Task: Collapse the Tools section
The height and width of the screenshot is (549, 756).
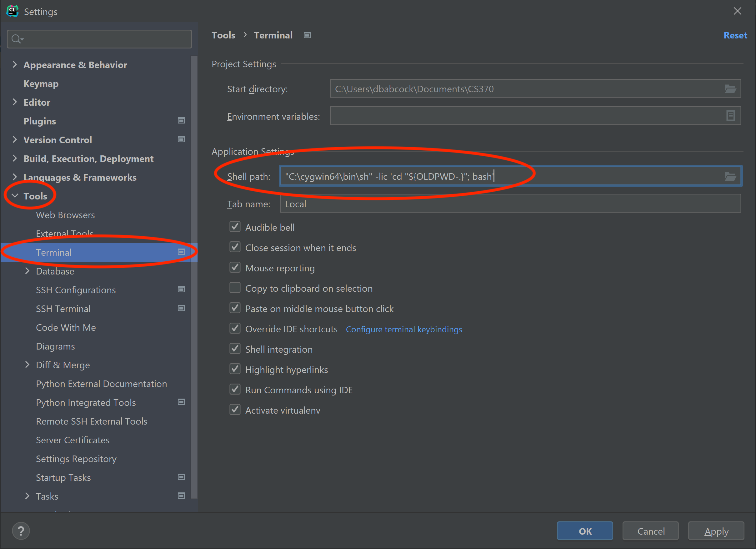Action: coord(15,196)
